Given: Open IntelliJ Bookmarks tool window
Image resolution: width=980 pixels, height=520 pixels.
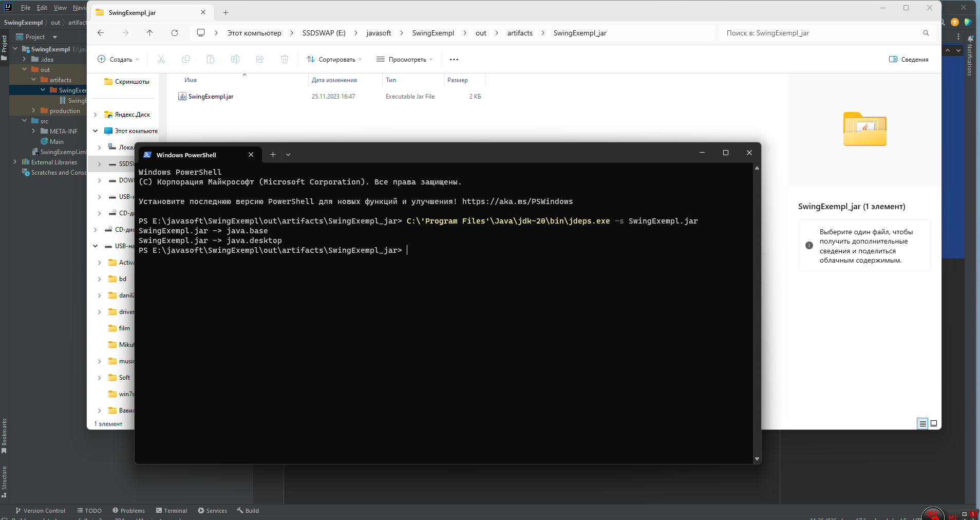Looking at the screenshot, I should (x=4, y=436).
